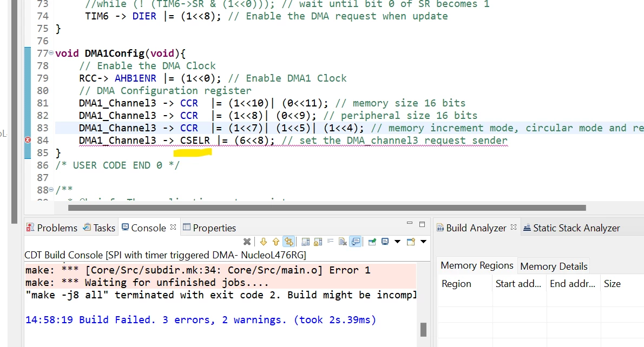The height and width of the screenshot is (347, 644).
Task: Click CSELR on line 84
Action: point(195,141)
